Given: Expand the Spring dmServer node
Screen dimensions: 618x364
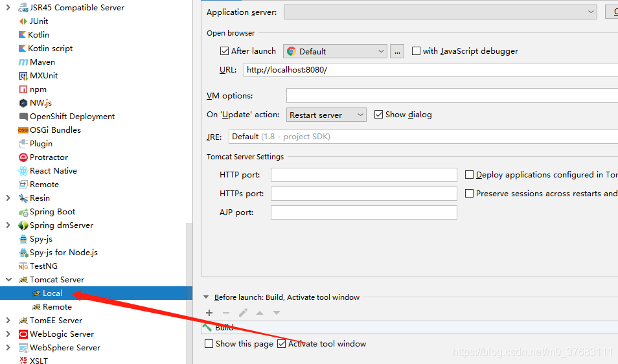Looking at the screenshot, I should pos(8,225).
